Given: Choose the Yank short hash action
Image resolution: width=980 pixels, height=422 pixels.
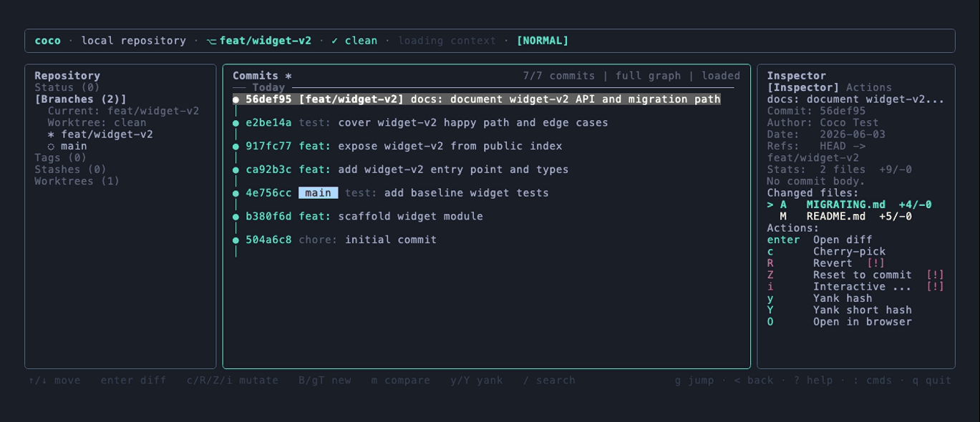Looking at the screenshot, I should click(840, 310).
